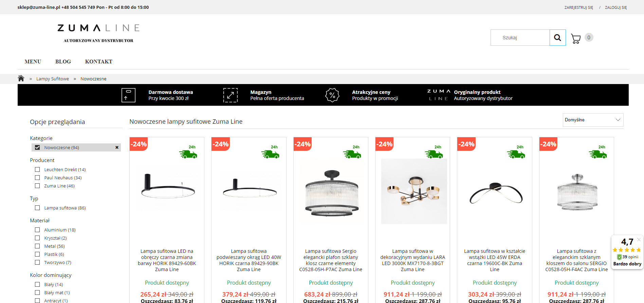Click the Lampy Sufitowe breadcrumb link
Viewport: 644px width, 303px height.
pyautogui.click(x=53, y=79)
